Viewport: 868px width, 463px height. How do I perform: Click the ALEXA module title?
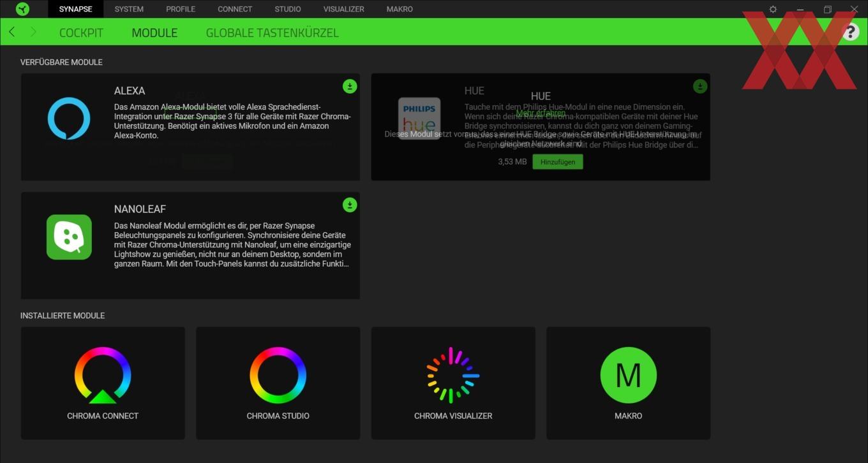point(130,91)
